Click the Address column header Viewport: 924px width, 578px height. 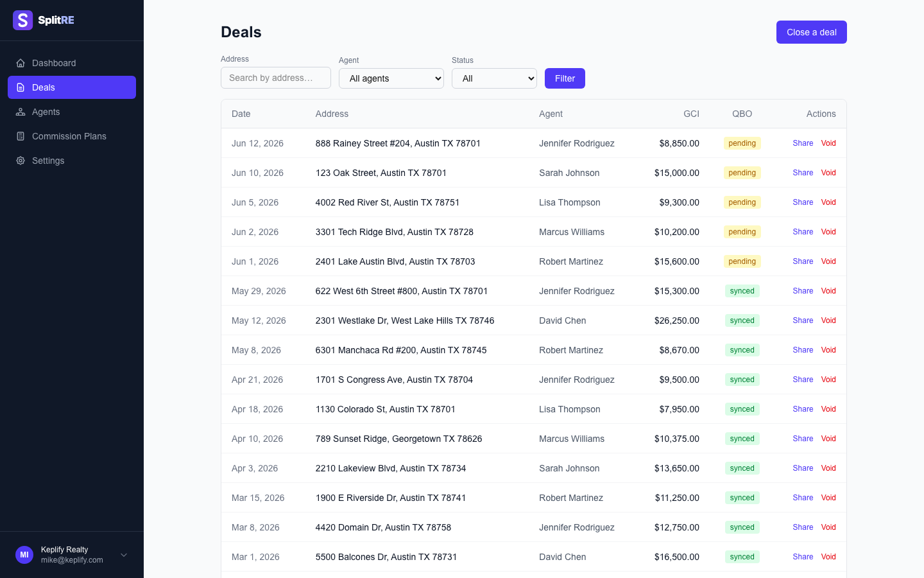click(332, 114)
